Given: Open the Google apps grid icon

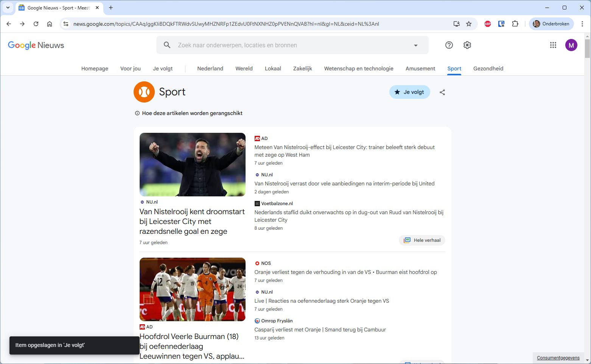Looking at the screenshot, I should tap(553, 45).
